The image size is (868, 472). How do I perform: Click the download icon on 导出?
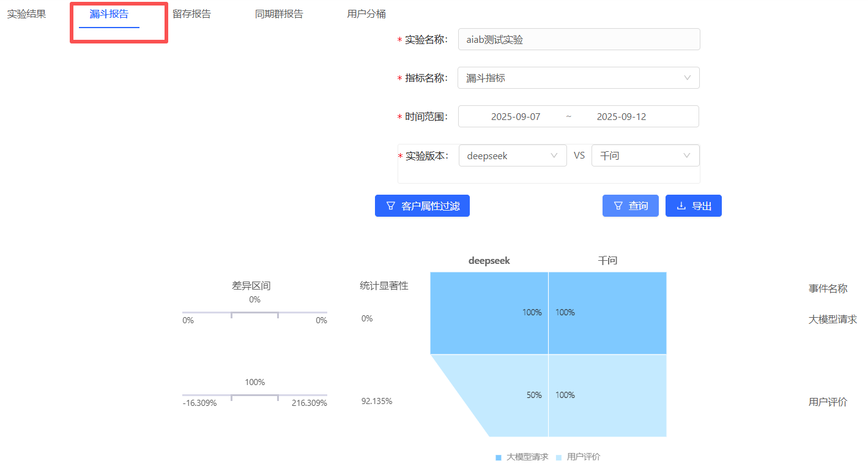point(681,206)
